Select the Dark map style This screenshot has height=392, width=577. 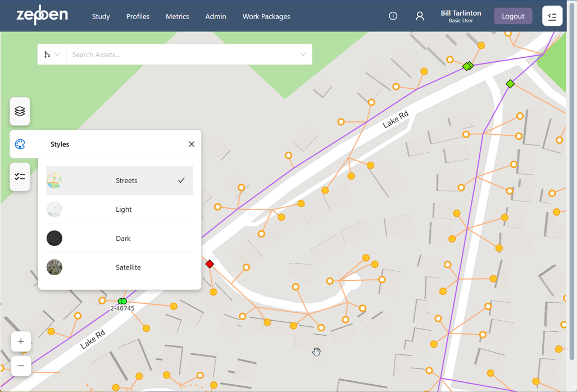(x=120, y=238)
